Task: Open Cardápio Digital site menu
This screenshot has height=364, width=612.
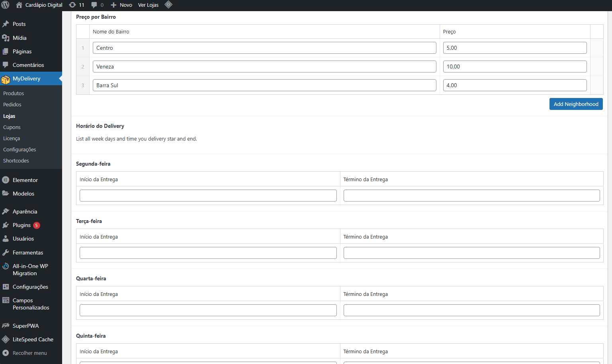Action: click(x=39, y=5)
